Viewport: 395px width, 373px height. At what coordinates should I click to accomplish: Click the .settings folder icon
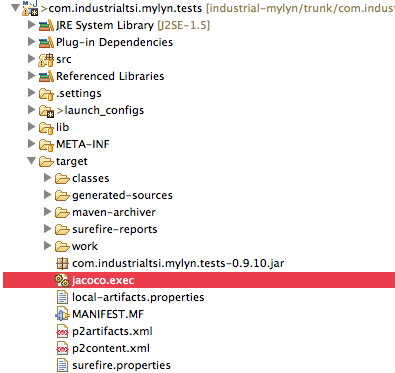[46, 94]
